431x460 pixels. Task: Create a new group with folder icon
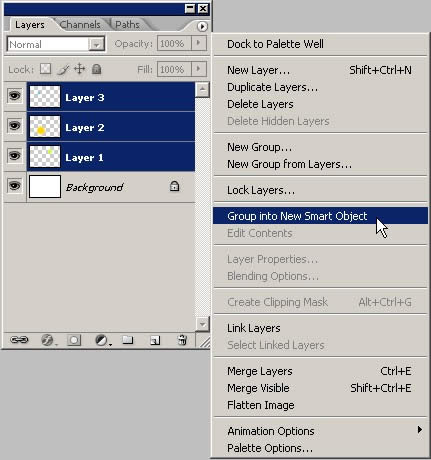click(127, 340)
